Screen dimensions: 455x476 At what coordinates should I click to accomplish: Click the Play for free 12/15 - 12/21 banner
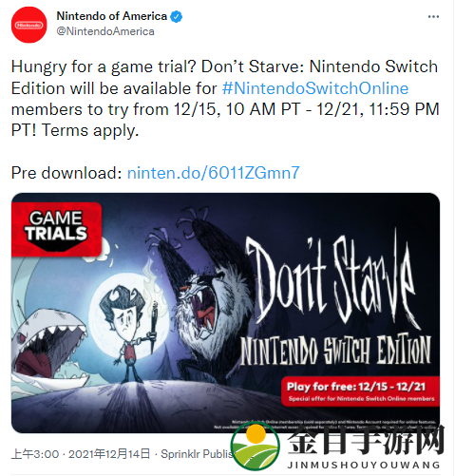tap(360, 391)
